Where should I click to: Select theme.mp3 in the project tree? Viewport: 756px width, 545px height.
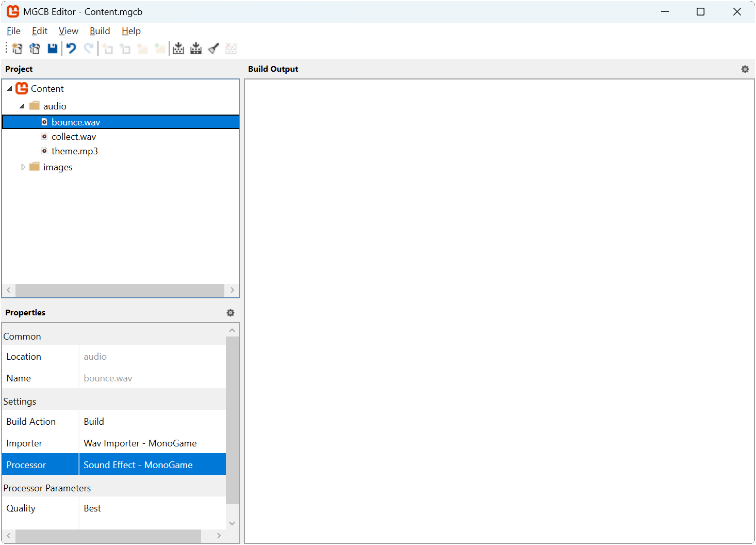pyautogui.click(x=74, y=151)
